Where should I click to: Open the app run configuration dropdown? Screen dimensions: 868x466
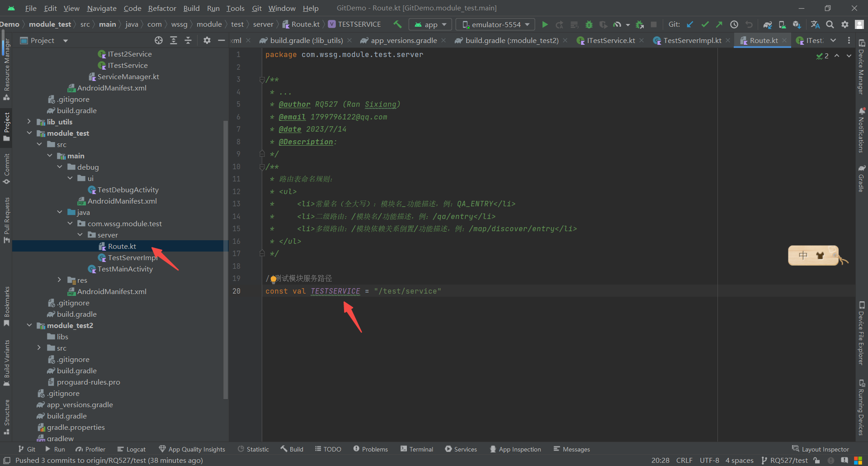coord(430,24)
